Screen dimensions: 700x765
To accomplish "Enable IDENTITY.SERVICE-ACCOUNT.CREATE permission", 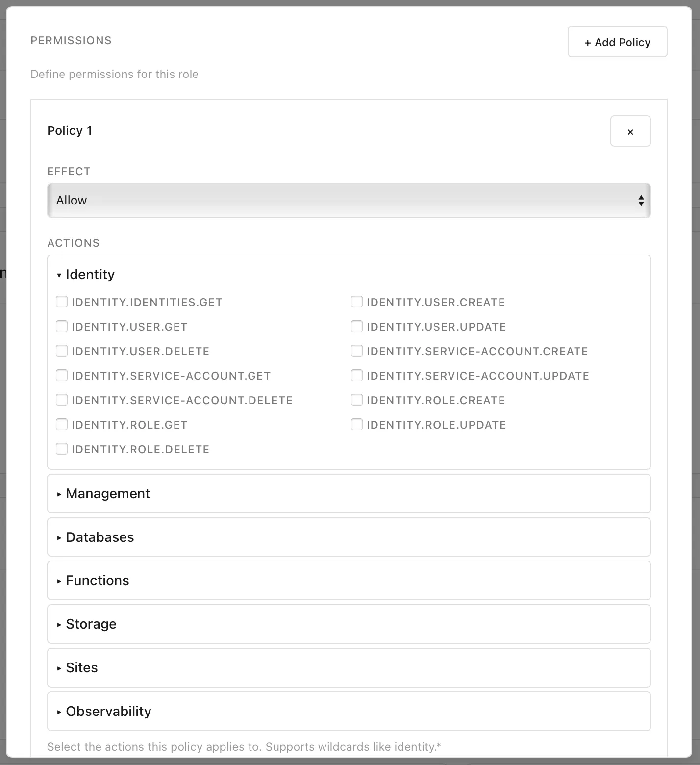I will [357, 351].
